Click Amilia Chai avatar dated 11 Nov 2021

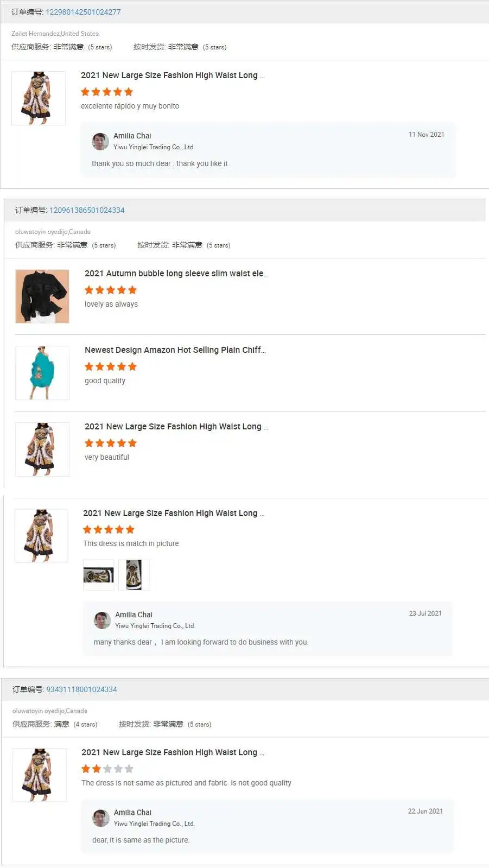coord(100,141)
